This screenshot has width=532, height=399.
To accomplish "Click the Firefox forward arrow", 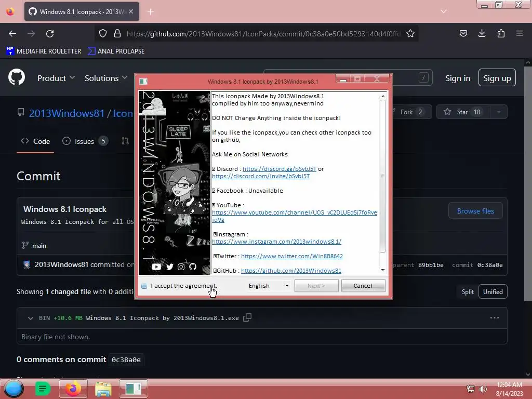I will tap(31, 34).
